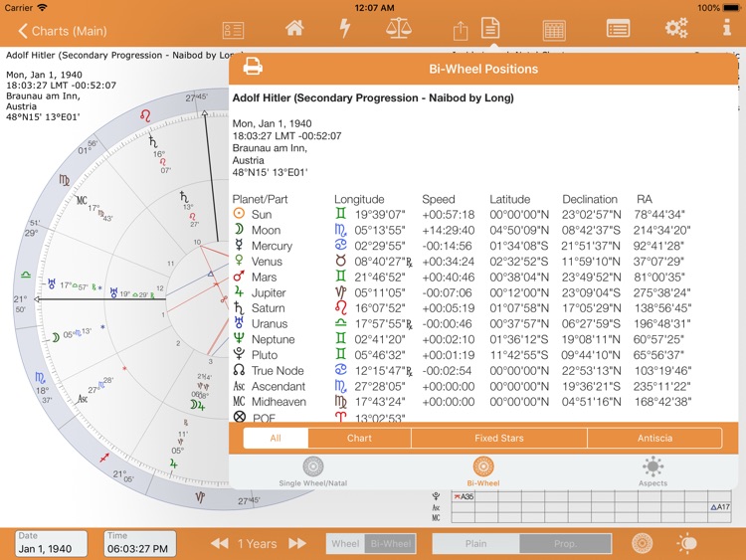The height and width of the screenshot is (560, 746).
Task: Tap Moon glyph at 05°13' on wheel
Action: coord(56,337)
